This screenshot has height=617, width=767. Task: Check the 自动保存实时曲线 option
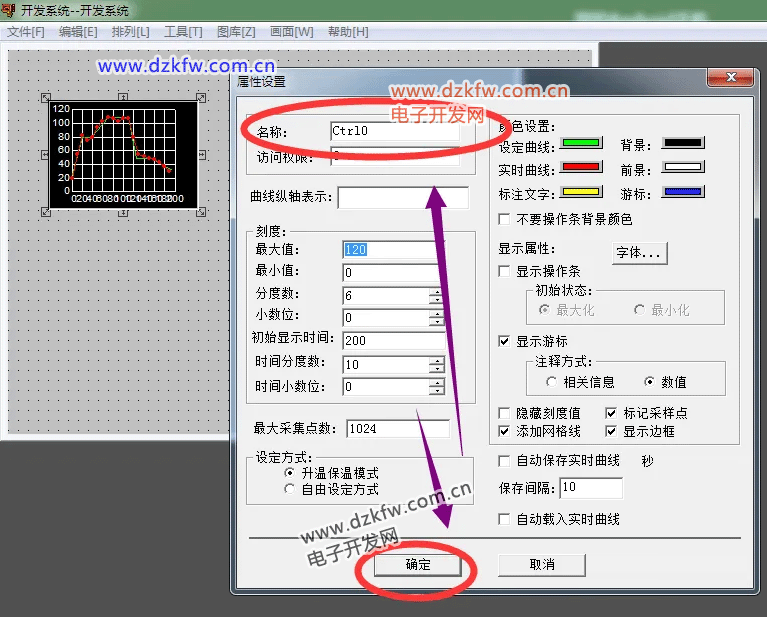(505, 461)
